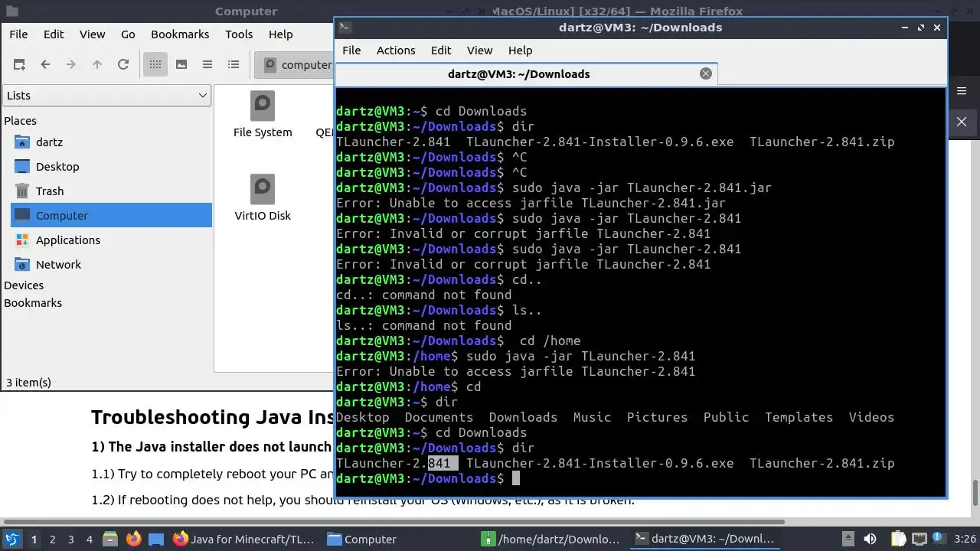Open Edit menu in terminal
The width and height of the screenshot is (980, 551).
coord(441,51)
